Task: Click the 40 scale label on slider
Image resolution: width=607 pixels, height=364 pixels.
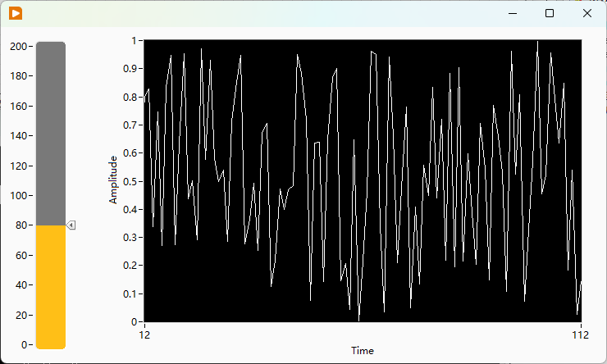Action: (x=21, y=285)
